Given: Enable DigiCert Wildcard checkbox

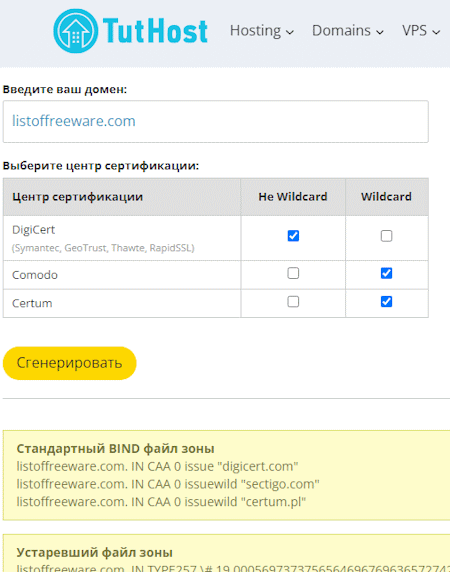Looking at the screenshot, I should pos(386,236).
